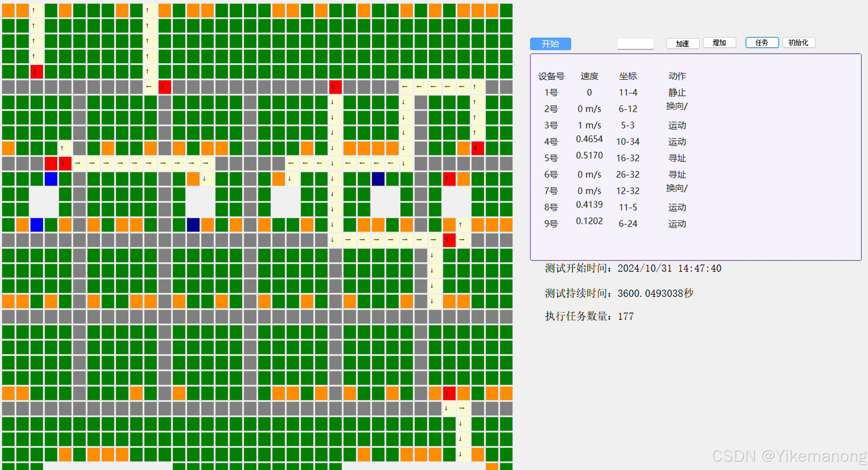Select red vehicle number 5 on path
This screenshot has width=868, height=470.
[x=449, y=240]
